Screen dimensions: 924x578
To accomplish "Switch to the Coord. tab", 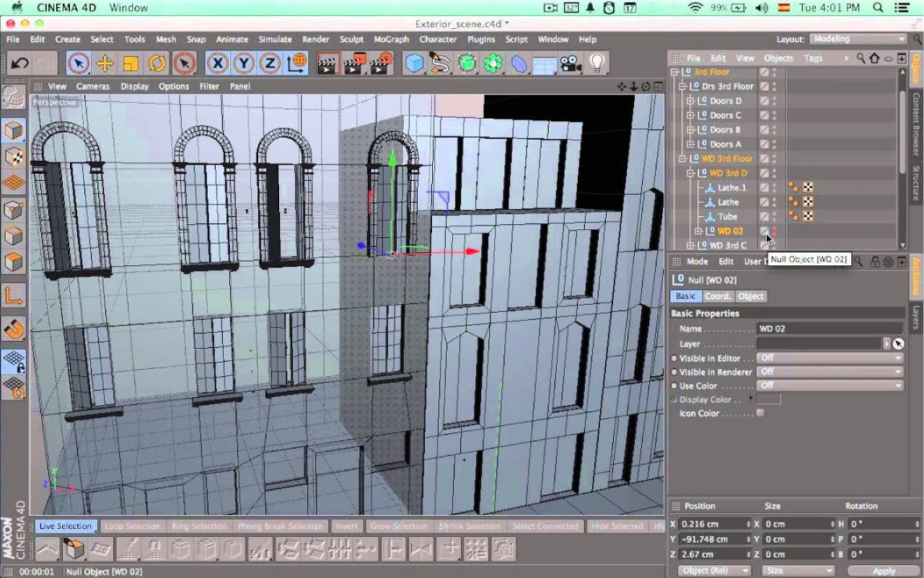I will pos(718,296).
